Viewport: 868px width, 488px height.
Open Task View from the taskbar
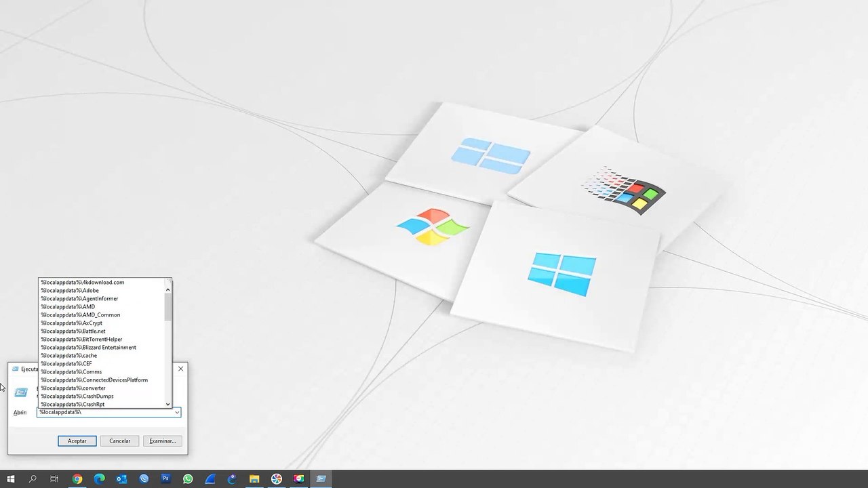pyautogui.click(x=54, y=479)
